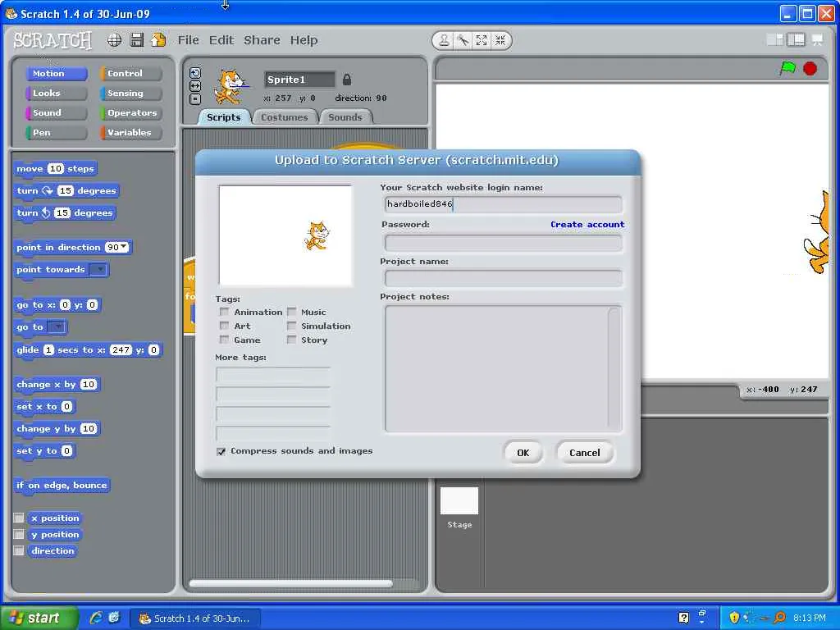Screen dimensions: 840x630
Task: Check the Music tag
Action: pos(291,312)
